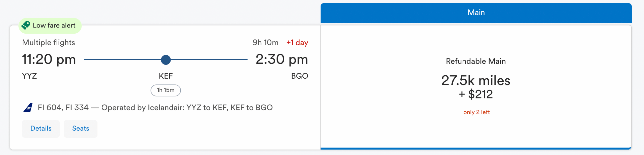Viewport: 644px width, 155px height.
Task: Click the Low fare alert badge text
Action: tap(54, 25)
